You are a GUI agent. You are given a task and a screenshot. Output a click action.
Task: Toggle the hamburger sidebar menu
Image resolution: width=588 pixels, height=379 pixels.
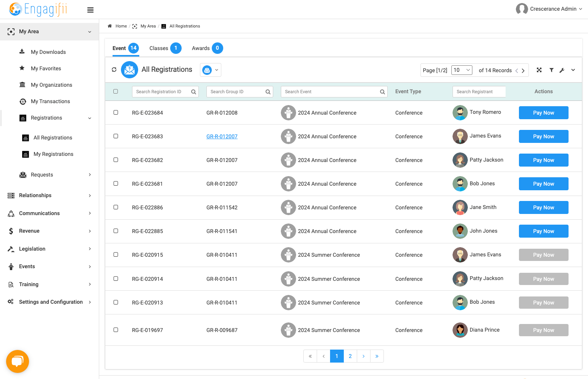click(x=90, y=10)
